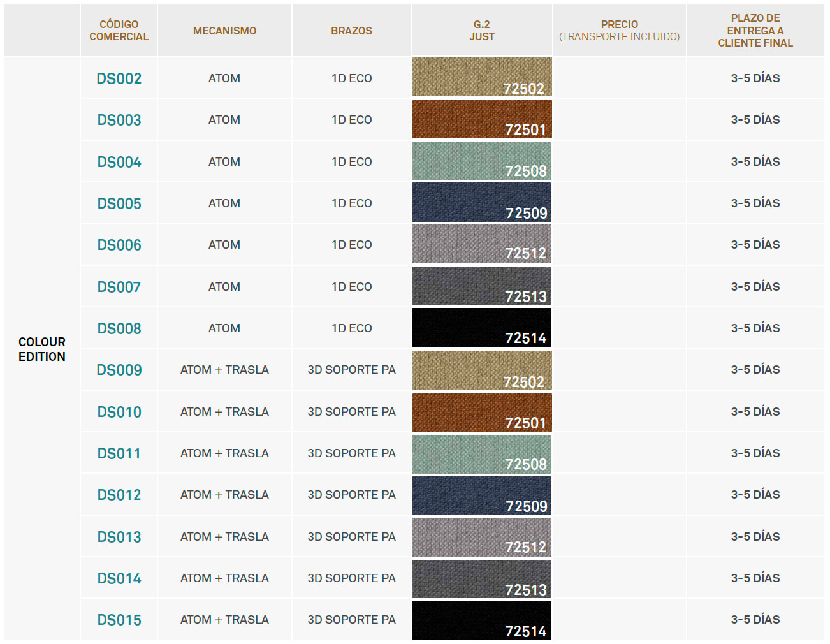Click 3-5 DÍAS delivery cell in row DS009
This screenshot has height=644, width=830.
(x=755, y=370)
